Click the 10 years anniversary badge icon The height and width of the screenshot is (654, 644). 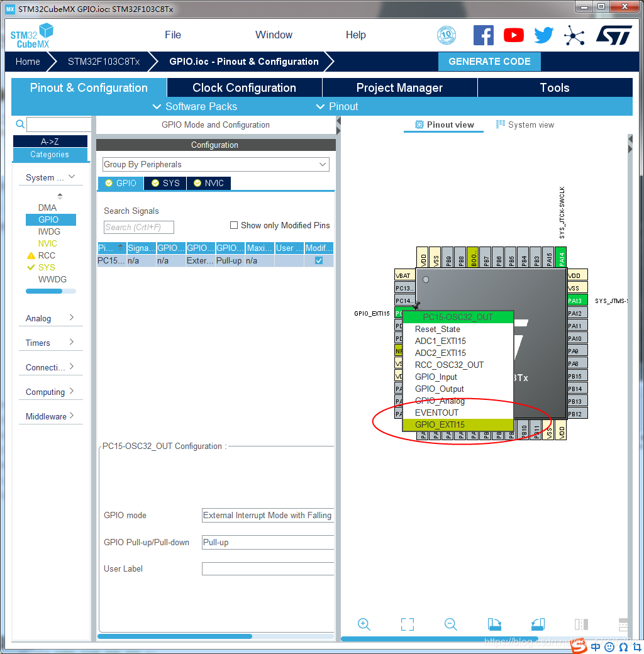pos(447,35)
